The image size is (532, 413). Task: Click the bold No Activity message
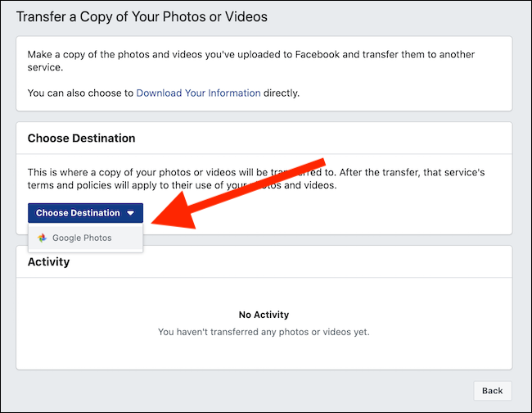pyautogui.click(x=264, y=315)
